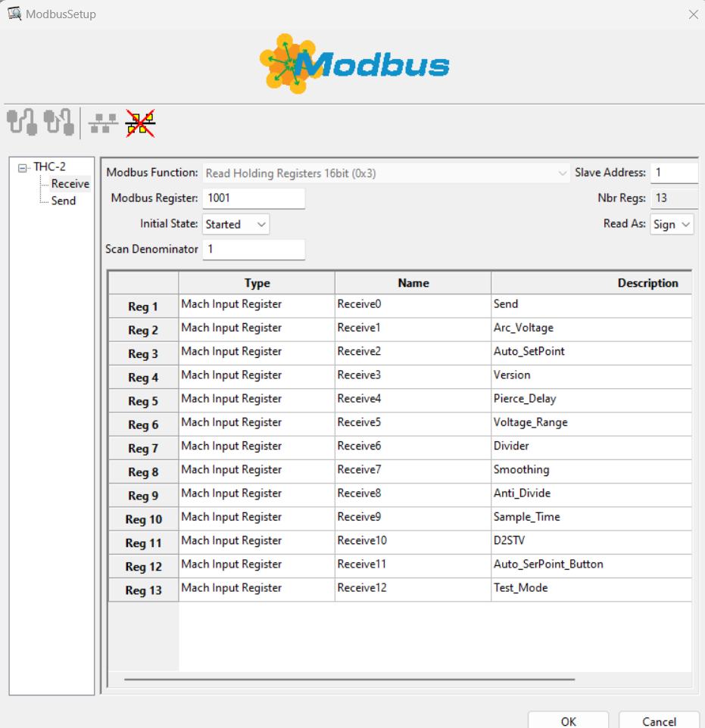This screenshot has width=705, height=728.
Task: Select the Reg 6 row header
Action: 143,425
